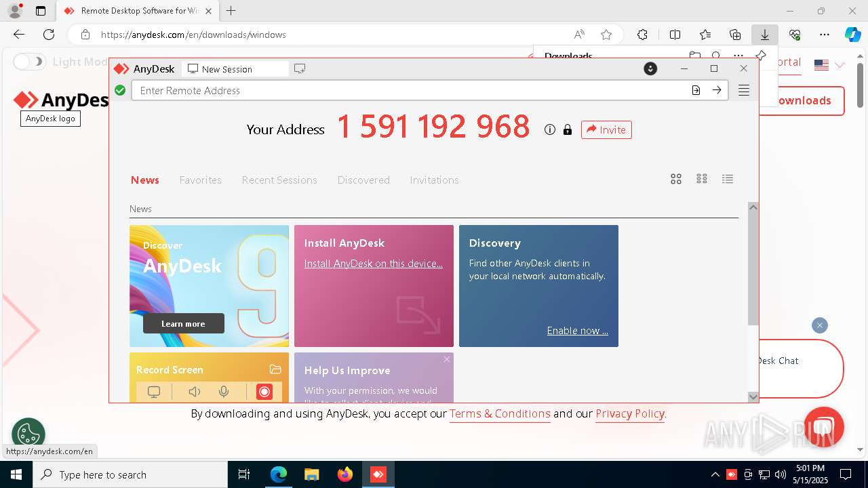Viewport: 868px width, 488px height.
Task: Click the green connection status icon
Action: point(120,90)
